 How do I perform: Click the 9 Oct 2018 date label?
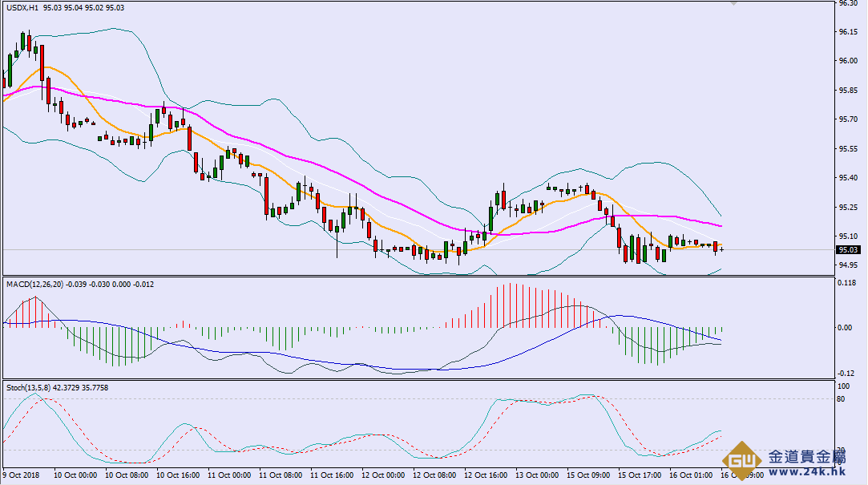click(x=22, y=475)
